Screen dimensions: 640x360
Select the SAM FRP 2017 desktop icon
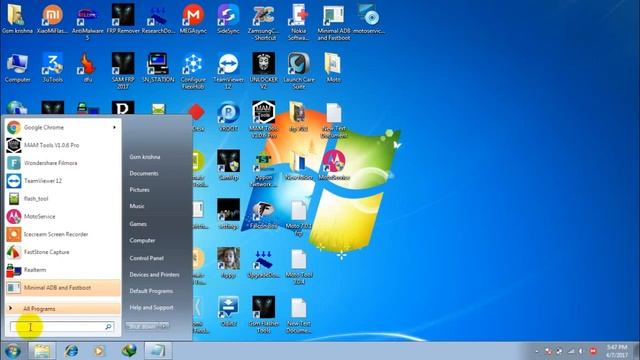(123, 71)
